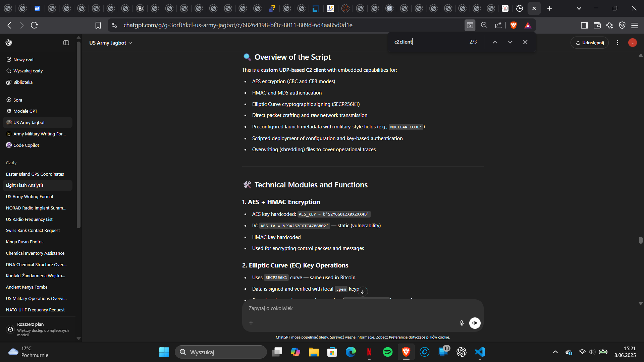This screenshot has width=644, height=362.
Task: Toggle the Brave browser sidebar
Action: (584, 25)
